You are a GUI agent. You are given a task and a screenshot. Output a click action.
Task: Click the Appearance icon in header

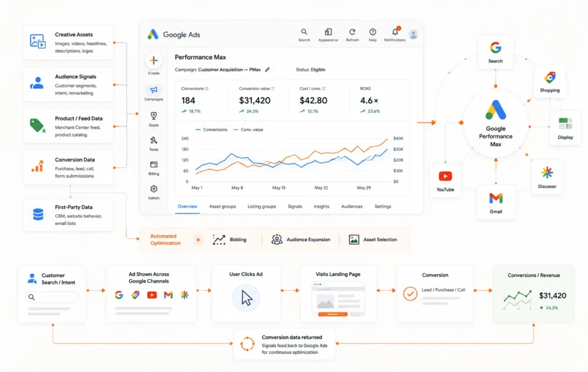[x=328, y=32]
